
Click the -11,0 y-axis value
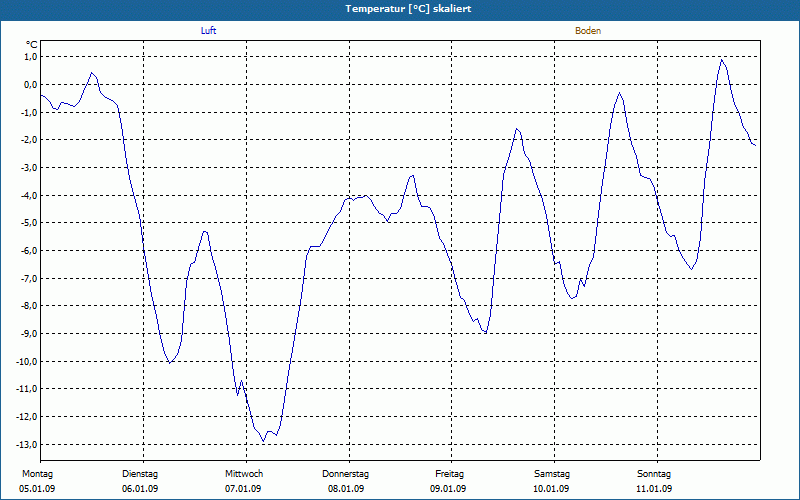pos(27,389)
